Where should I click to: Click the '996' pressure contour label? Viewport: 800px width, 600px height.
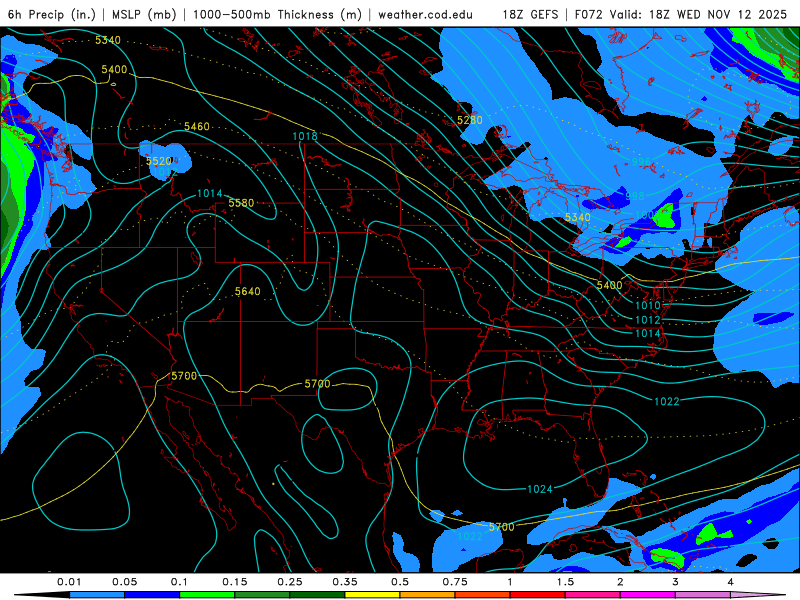pyautogui.click(x=641, y=162)
